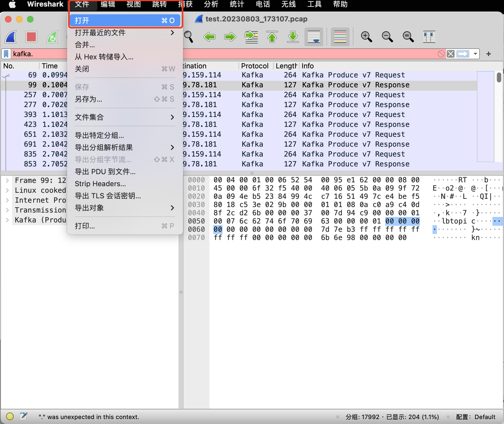
Task: Click the filter bookmark icon
Action: pyautogui.click(x=6, y=54)
